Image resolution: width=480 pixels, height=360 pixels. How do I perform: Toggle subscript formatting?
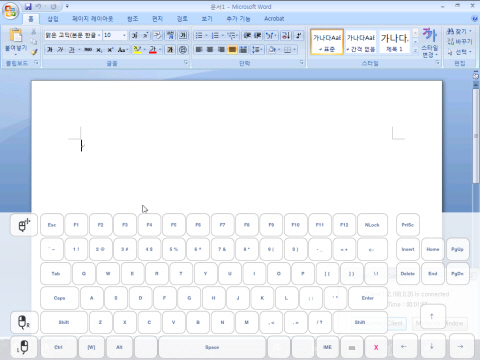[99, 50]
